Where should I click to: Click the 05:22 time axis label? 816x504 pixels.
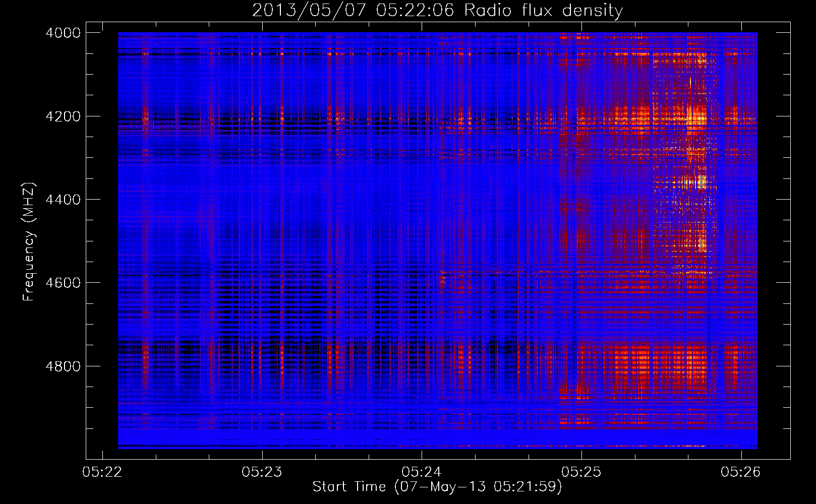[x=102, y=472]
